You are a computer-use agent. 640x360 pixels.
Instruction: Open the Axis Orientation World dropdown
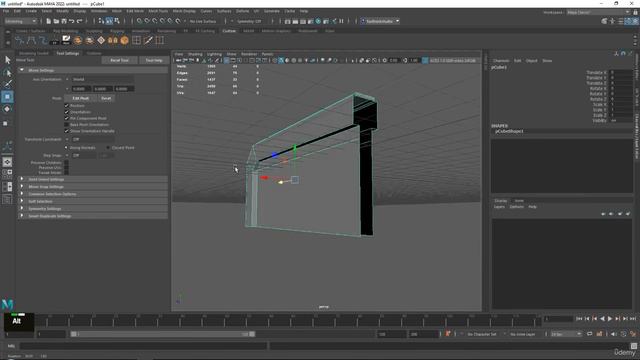(102, 79)
